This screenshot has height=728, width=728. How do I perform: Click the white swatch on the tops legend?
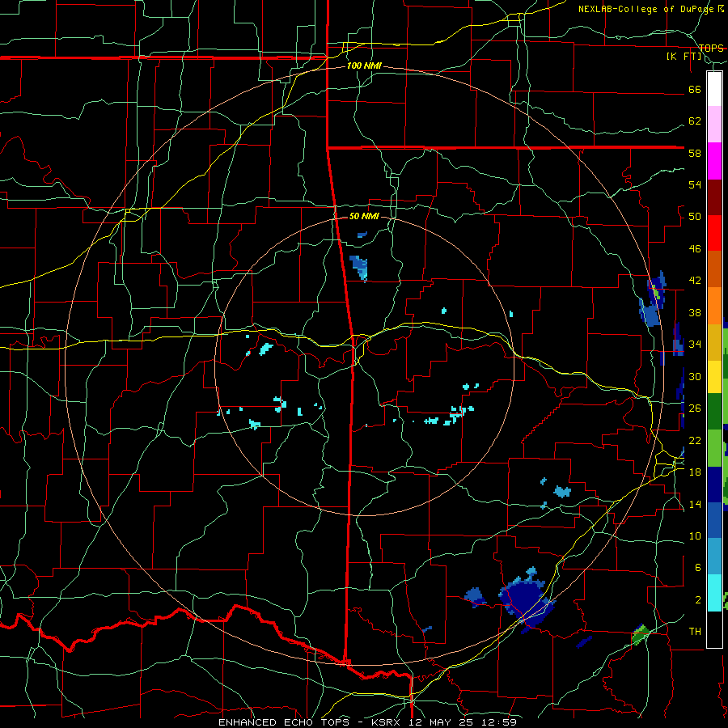pos(714,89)
